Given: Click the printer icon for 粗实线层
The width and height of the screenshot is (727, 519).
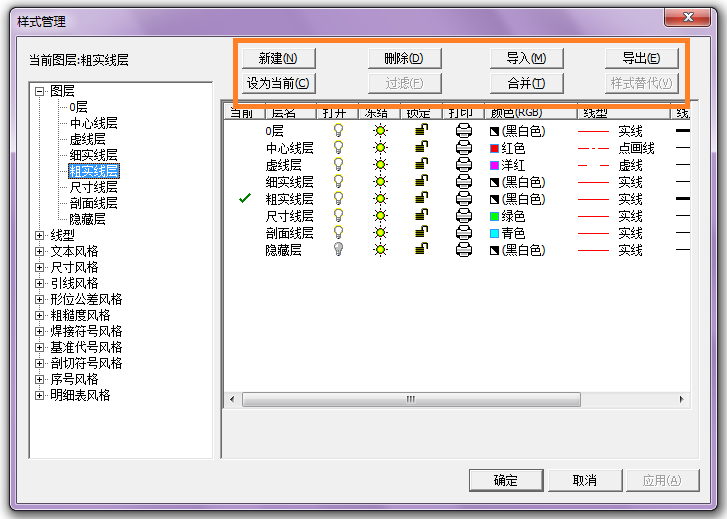Looking at the screenshot, I should click(464, 199).
